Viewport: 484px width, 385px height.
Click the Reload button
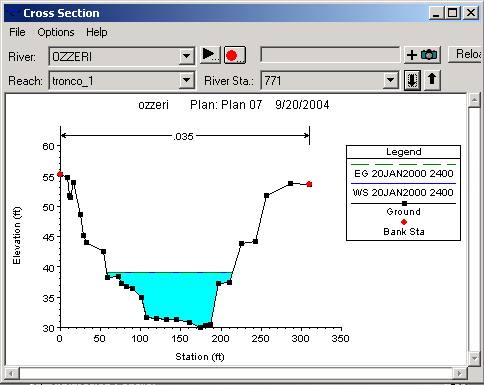pos(466,54)
